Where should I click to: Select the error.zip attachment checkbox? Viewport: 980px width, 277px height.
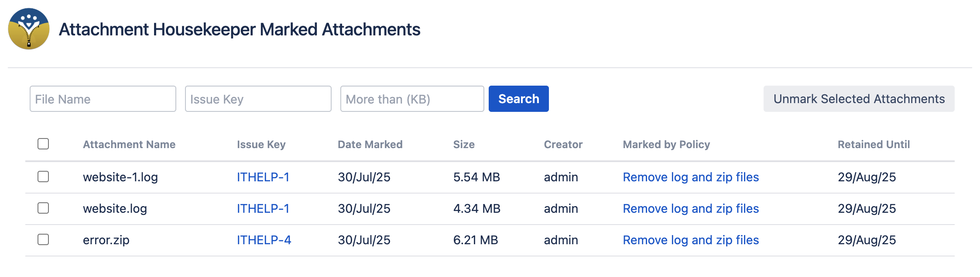(43, 239)
